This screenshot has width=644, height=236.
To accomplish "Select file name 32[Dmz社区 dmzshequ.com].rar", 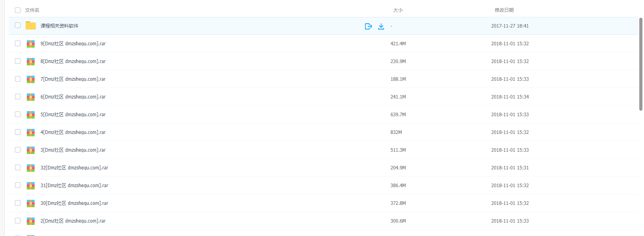I will pyautogui.click(x=74, y=168).
